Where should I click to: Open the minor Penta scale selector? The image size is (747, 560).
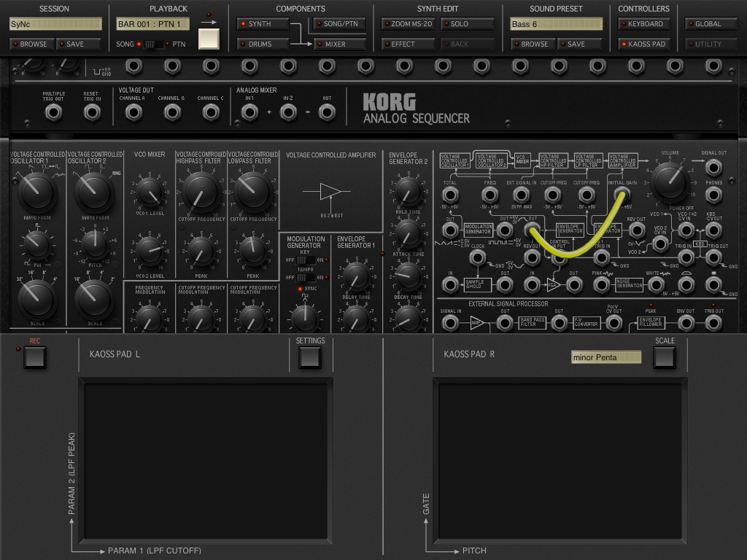tap(606, 357)
